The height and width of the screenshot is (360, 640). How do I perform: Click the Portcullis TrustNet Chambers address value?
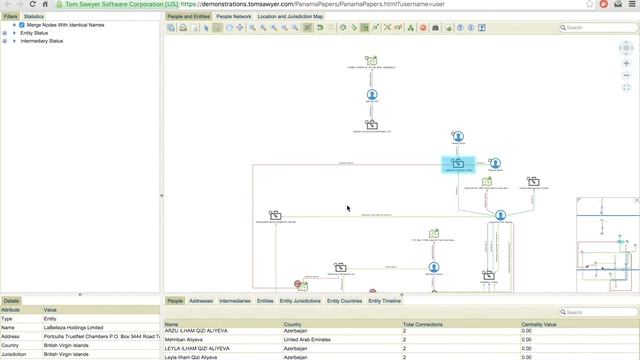click(x=102, y=336)
